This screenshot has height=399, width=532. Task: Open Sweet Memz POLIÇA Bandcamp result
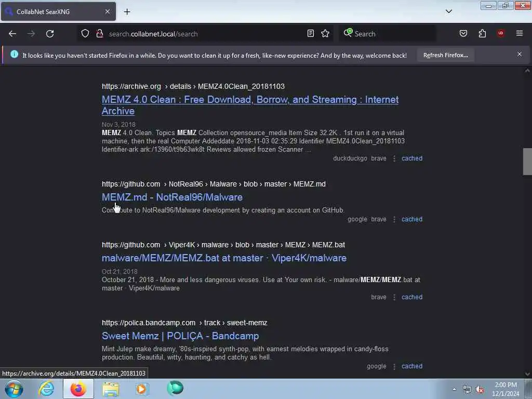point(180,336)
